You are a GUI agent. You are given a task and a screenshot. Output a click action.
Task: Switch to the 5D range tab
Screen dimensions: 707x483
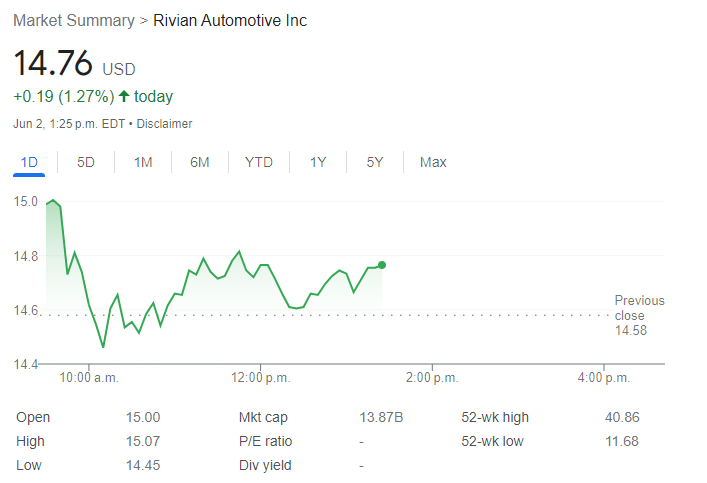point(86,162)
